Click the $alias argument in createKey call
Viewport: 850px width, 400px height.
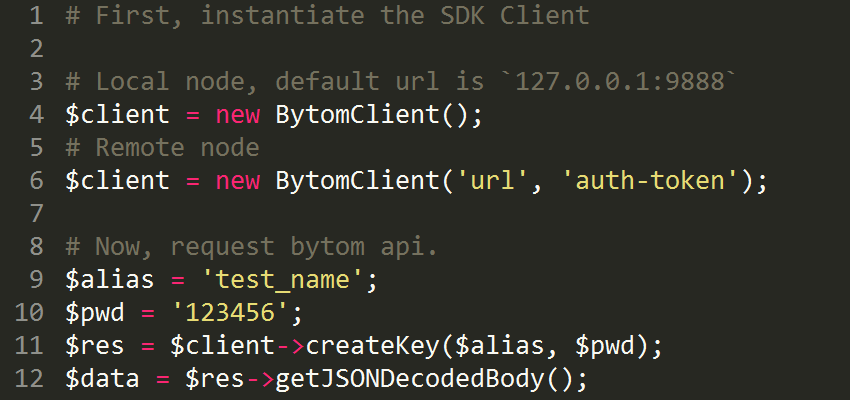click(501, 346)
